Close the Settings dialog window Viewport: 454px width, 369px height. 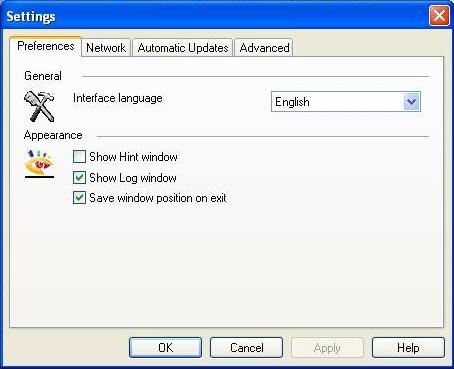tap(439, 16)
